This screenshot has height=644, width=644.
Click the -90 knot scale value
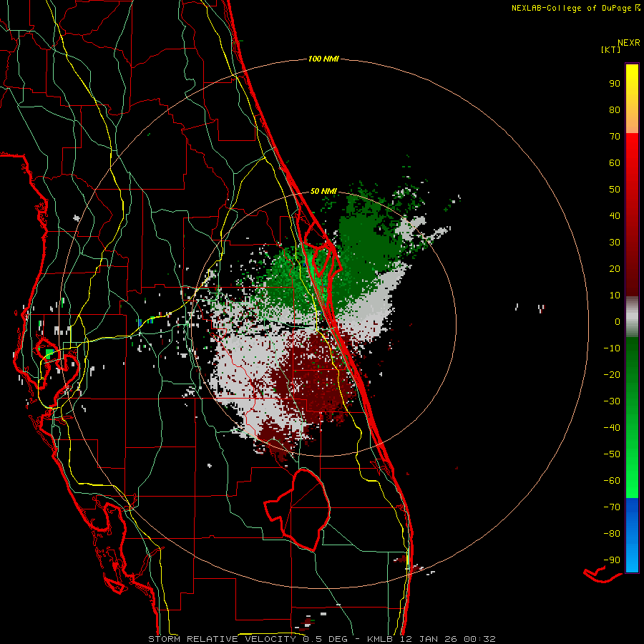pos(612,560)
